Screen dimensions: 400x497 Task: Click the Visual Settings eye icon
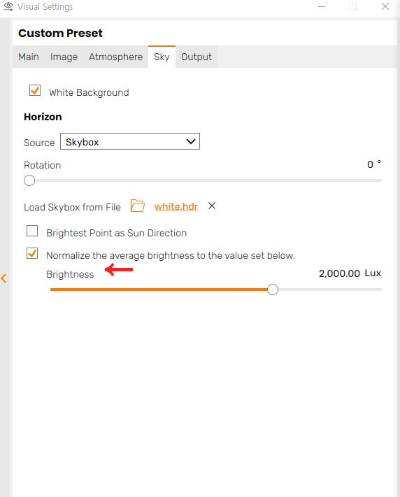pyautogui.click(x=8, y=6)
